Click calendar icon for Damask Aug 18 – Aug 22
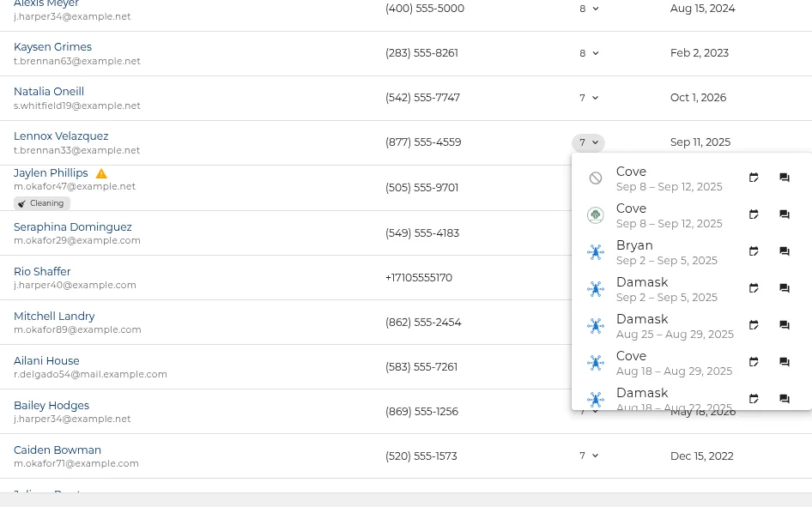The image size is (812, 507). (x=754, y=398)
